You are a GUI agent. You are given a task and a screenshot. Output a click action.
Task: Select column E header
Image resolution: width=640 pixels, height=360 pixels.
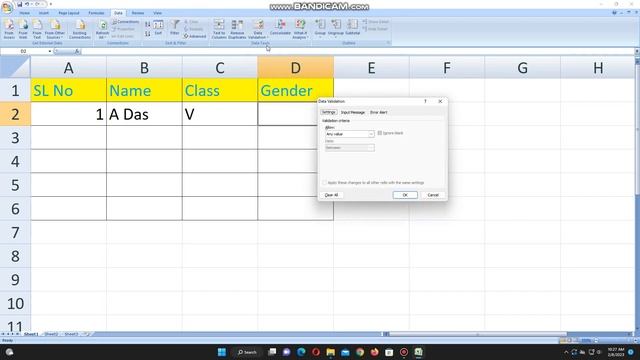[x=371, y=68]
